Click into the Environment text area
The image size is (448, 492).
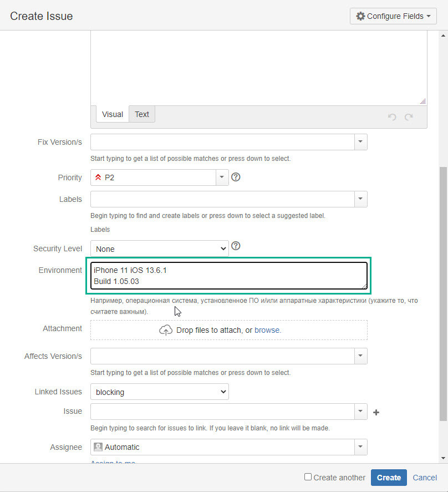point(228,276)
